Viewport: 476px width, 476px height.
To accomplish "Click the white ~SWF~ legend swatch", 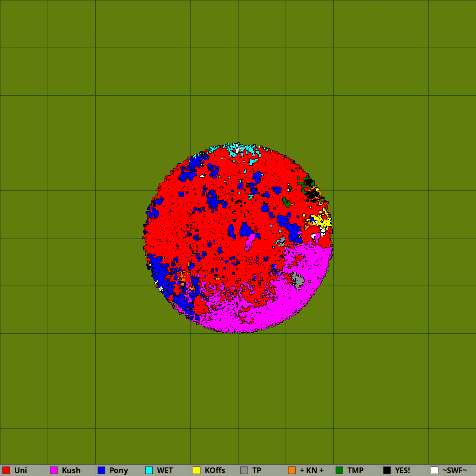I will 435,470.
